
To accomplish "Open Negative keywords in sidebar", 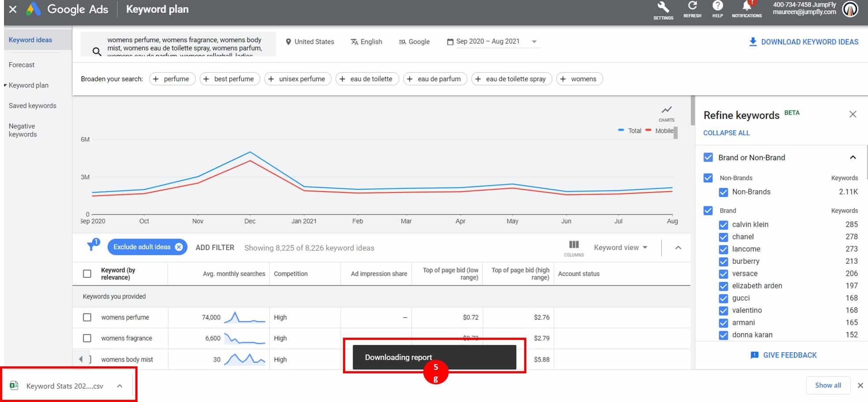I will click(23, 130).
